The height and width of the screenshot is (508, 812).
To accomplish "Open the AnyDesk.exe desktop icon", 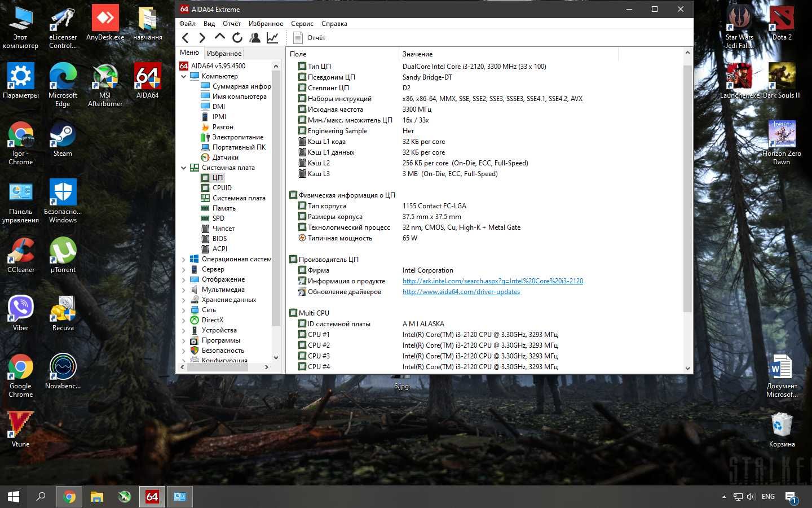I will (105, 24).
